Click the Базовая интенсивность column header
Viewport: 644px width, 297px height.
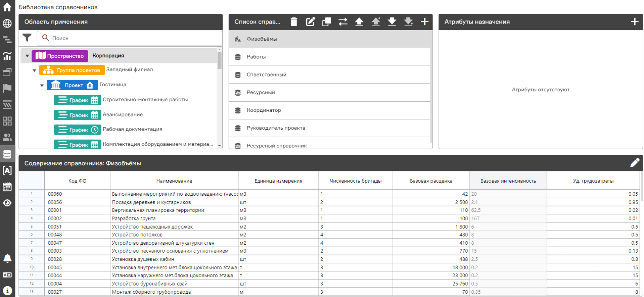pos(508,181)
